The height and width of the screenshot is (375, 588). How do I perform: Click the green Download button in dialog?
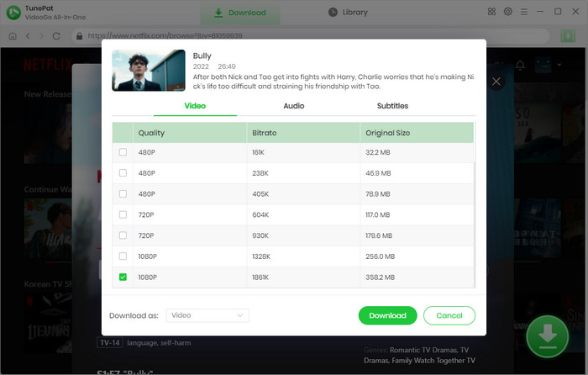coord(387,315)
